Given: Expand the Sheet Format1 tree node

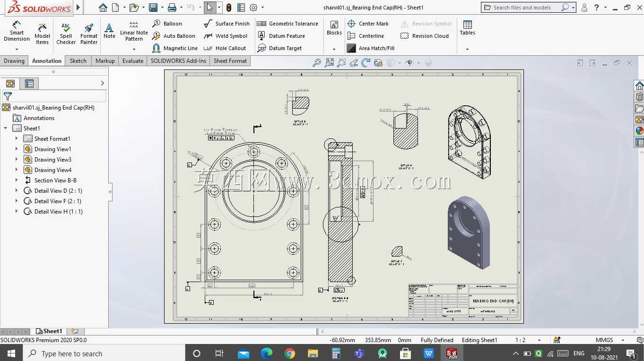Looking at the screenshot, I should click(17, 138).
